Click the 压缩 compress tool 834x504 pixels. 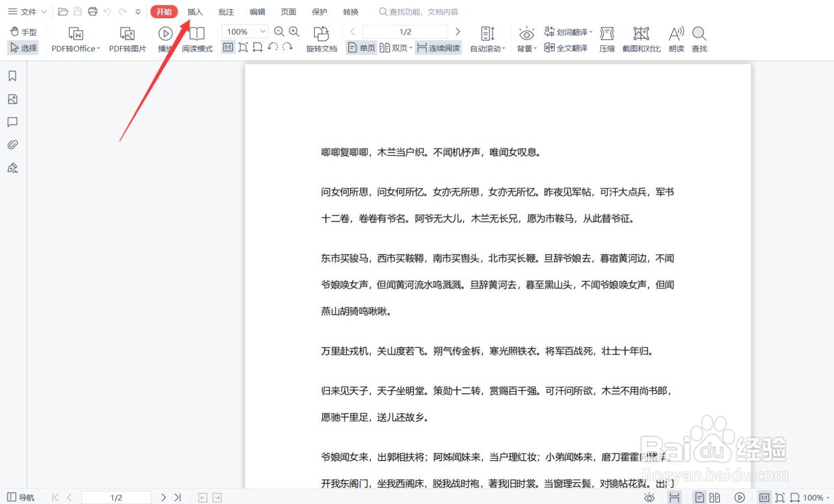607,40
